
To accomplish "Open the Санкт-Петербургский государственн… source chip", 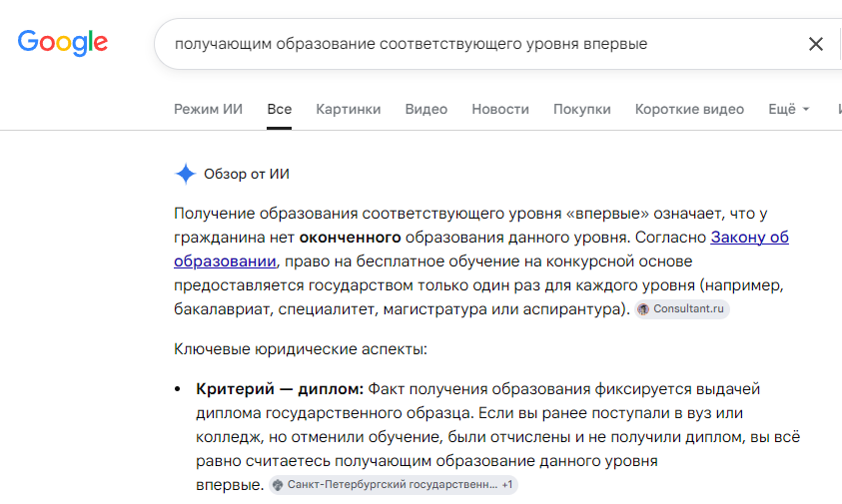I will [393, 485].
